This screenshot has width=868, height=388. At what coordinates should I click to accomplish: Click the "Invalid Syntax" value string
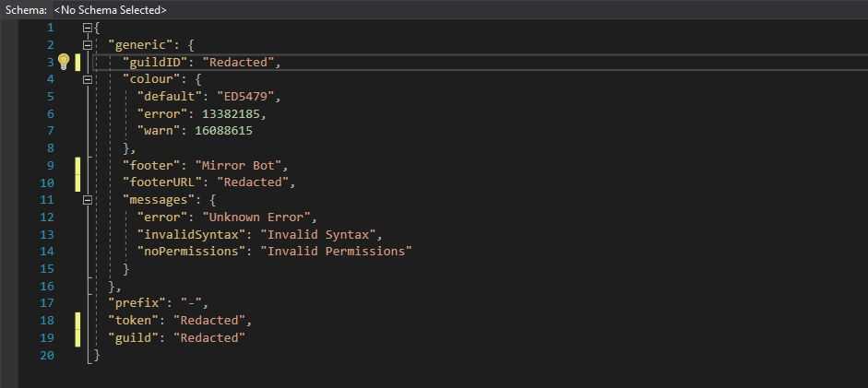[x=317, y=234]
